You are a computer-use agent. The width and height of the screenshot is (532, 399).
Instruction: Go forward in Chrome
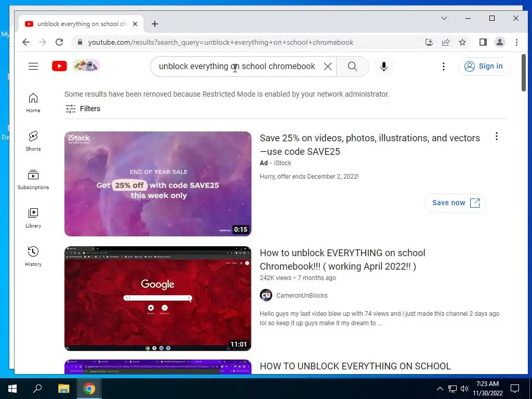click(43, 42)
